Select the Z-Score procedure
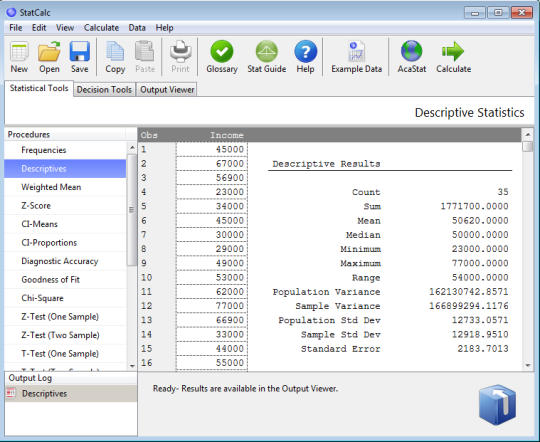The height and width of the screenshot is (442, 540). tap(65, 206)
